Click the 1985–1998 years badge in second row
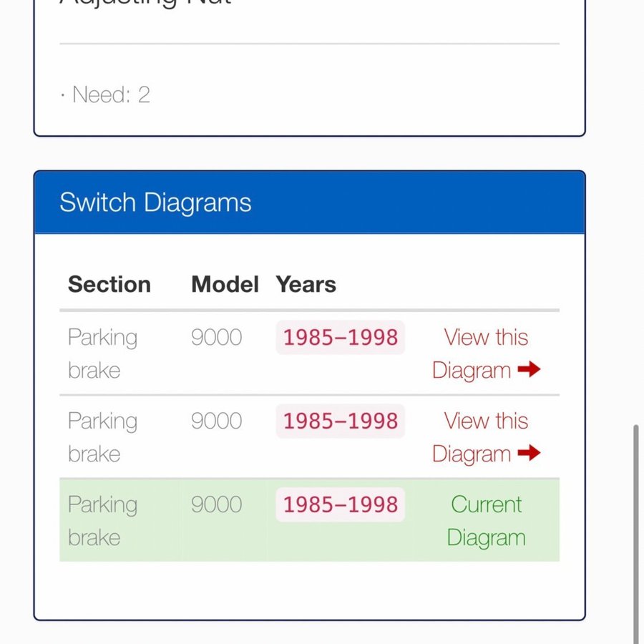 pos(341,421)
